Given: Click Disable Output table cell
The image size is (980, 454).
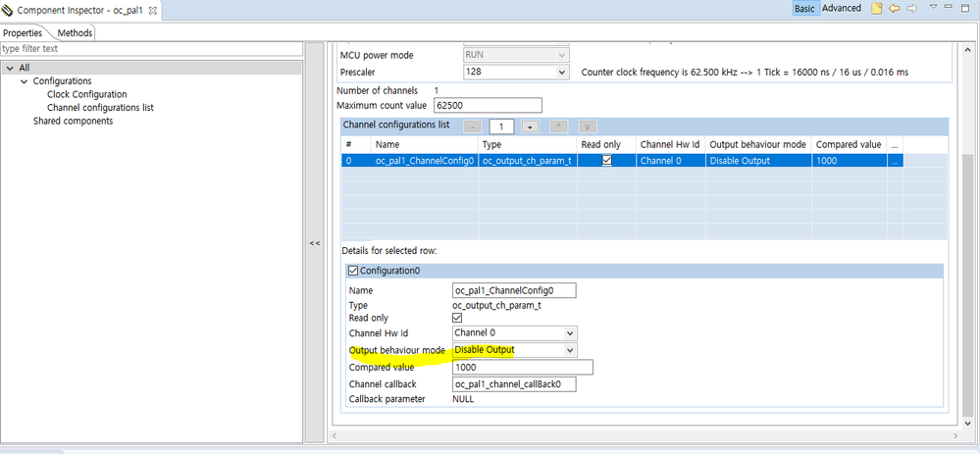Looking at the screenshot, I should (x=758, y=161).
